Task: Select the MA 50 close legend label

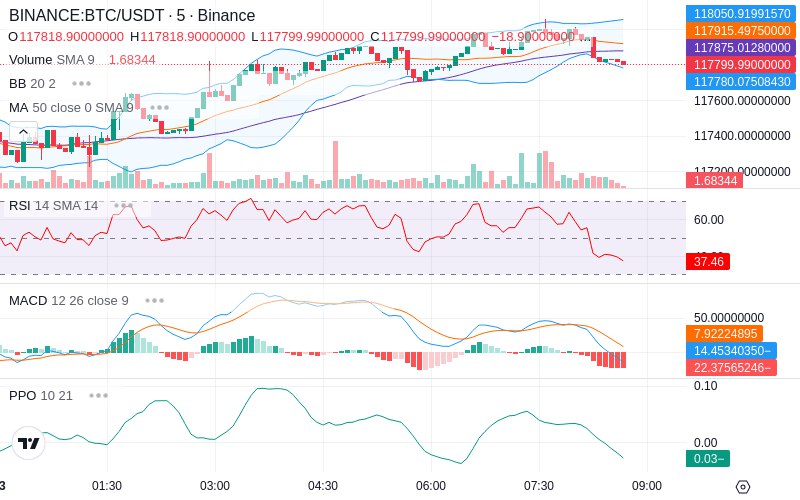Action: tap(71, 108)
